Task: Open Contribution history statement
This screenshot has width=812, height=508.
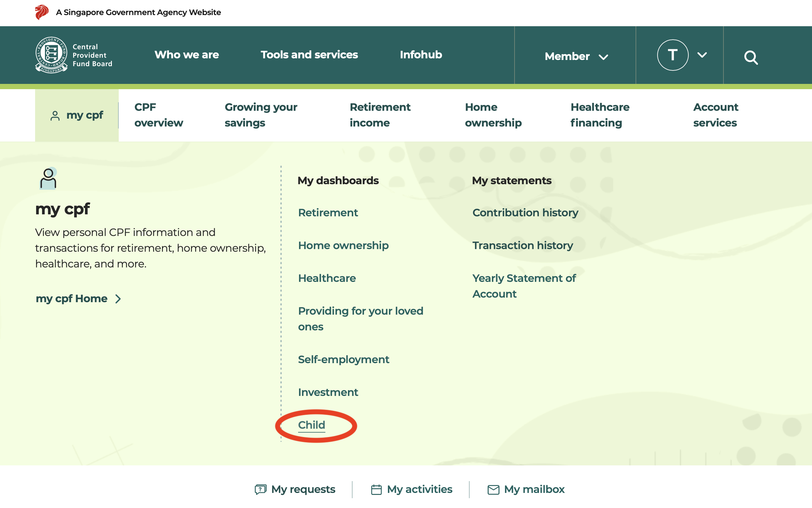Action: pyautogui.click(x=525, y=213)
